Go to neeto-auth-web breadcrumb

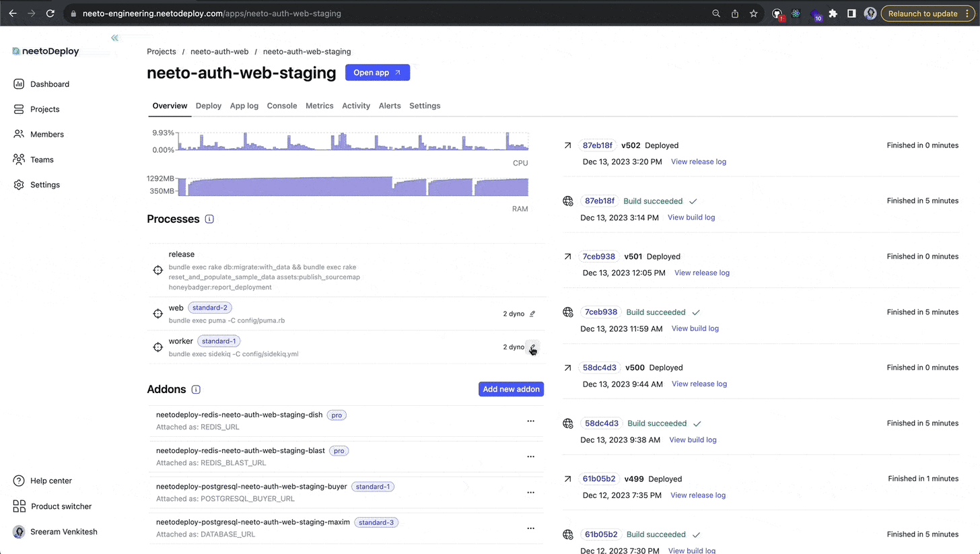pyautogui.click(x=219, y=51)
